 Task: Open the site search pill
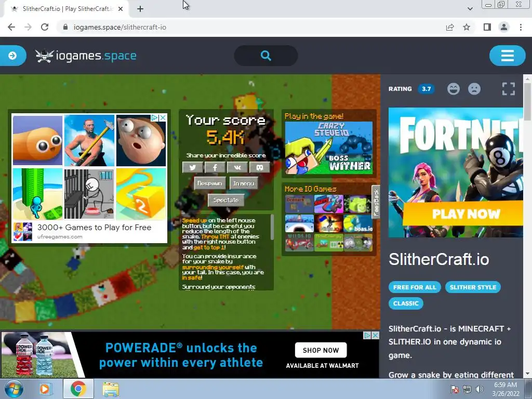(x=266, y=56)
